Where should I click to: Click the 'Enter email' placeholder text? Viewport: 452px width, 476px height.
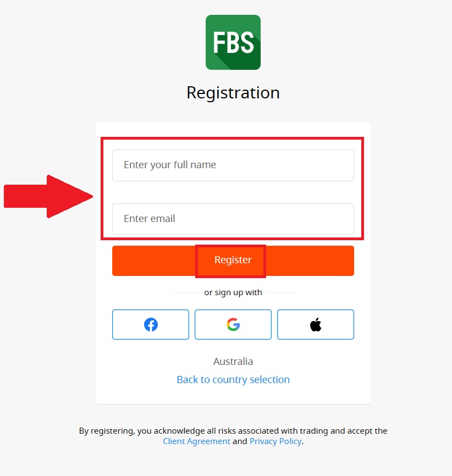[150, 219]
